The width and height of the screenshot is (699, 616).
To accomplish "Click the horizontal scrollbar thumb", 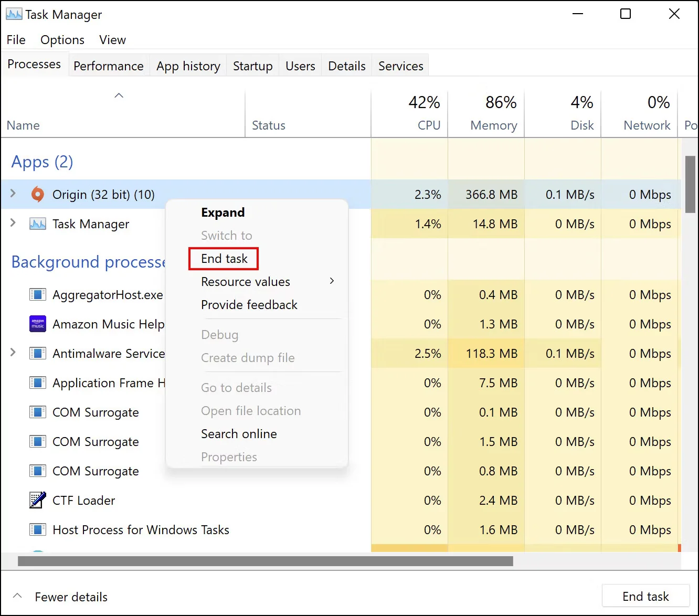I will pos(265,561).
